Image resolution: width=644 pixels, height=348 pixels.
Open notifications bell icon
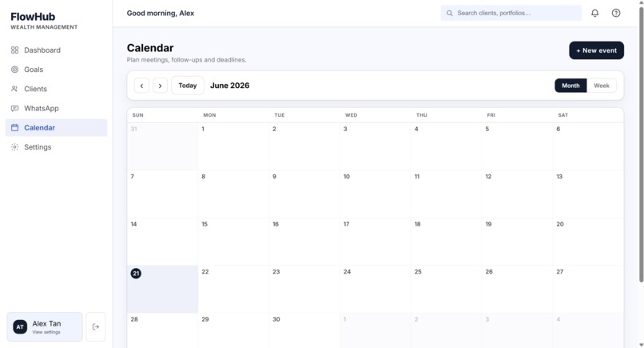(594, 13)
